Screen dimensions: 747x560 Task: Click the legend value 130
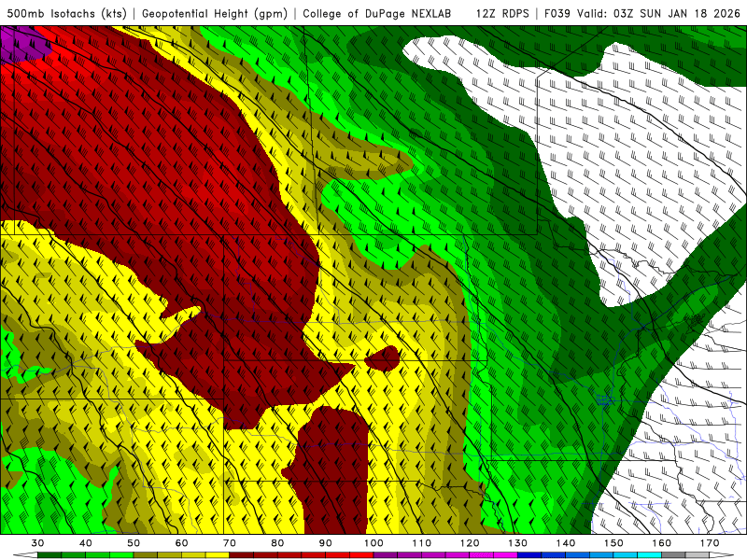517,543
